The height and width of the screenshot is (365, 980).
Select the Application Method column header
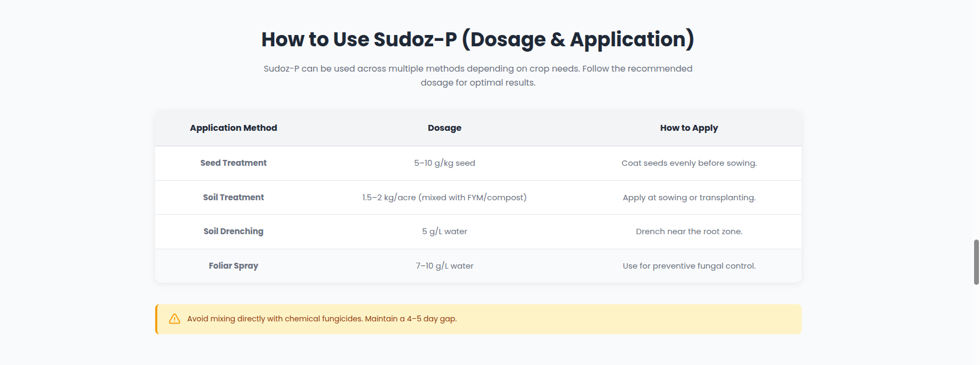(233, 128)
